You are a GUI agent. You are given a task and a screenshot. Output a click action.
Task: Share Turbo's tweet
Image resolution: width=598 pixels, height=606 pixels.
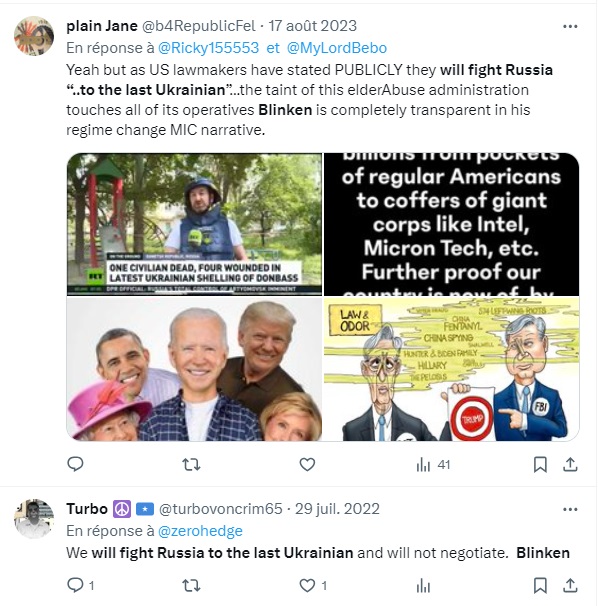[x=570, y=586]
